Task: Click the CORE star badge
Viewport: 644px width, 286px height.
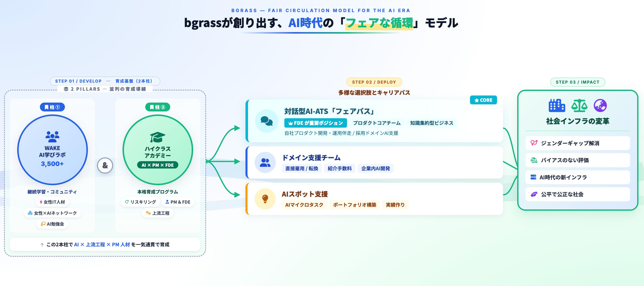Action: click(x=483, y=100)
